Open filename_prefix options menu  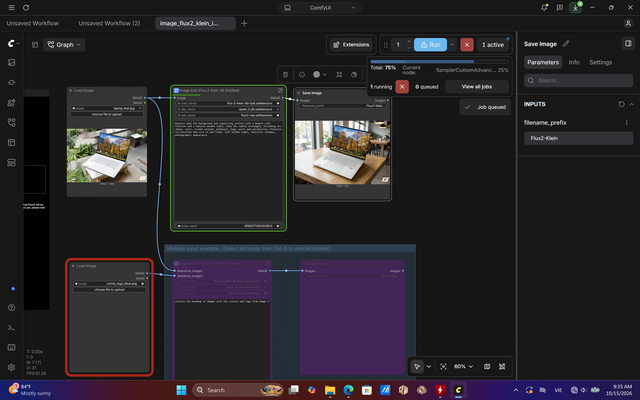[x=627, y=122]
